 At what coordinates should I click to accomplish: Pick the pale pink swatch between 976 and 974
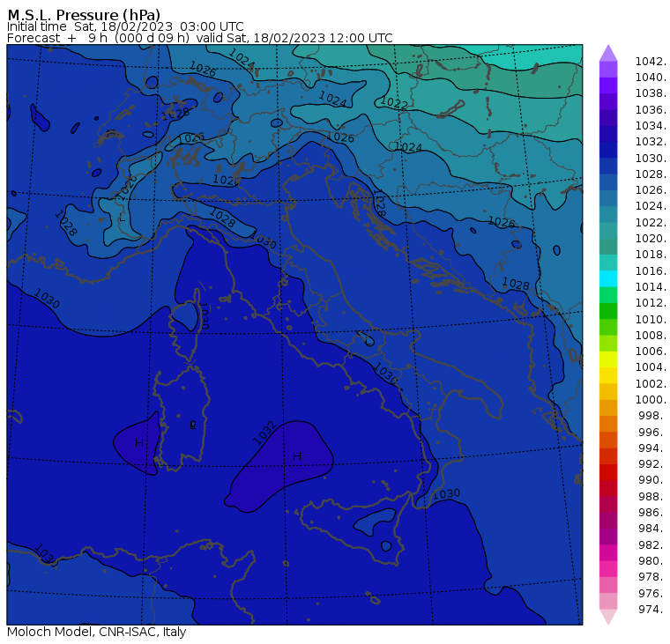point(608,601)
